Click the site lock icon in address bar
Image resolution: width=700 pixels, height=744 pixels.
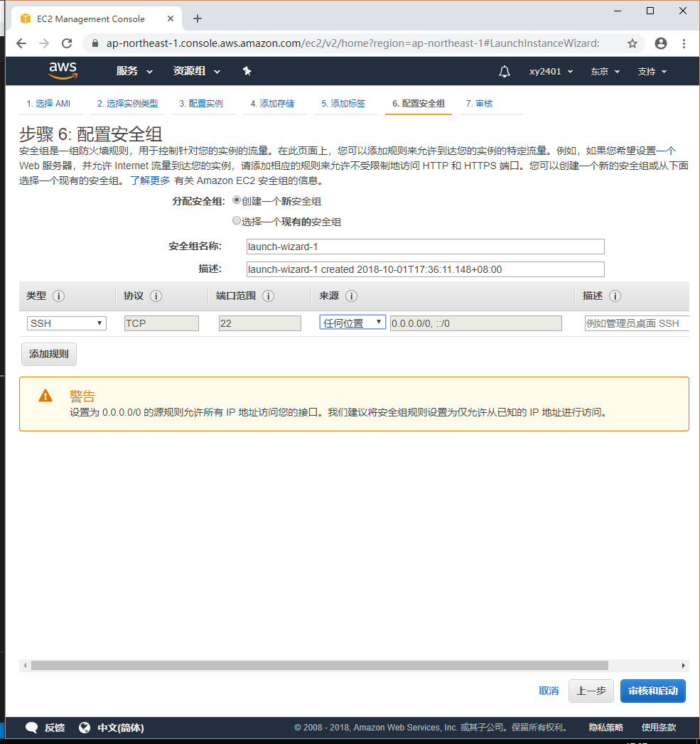[95, 43]
